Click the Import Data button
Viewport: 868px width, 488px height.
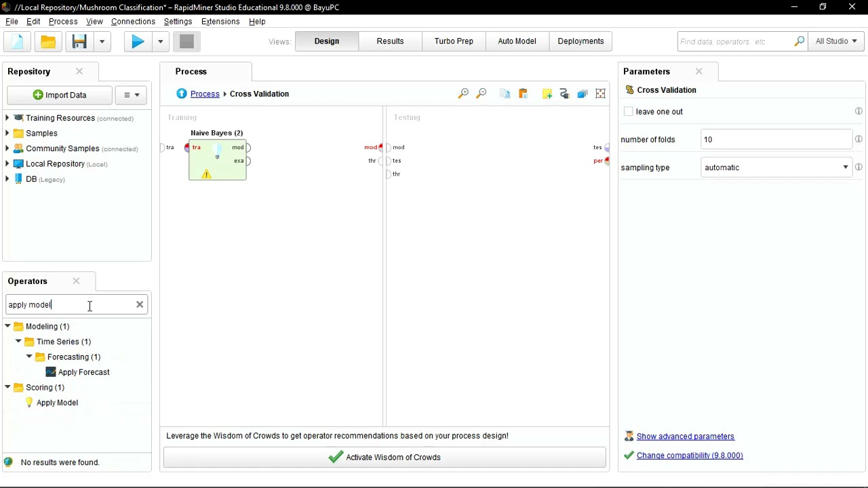60,95
